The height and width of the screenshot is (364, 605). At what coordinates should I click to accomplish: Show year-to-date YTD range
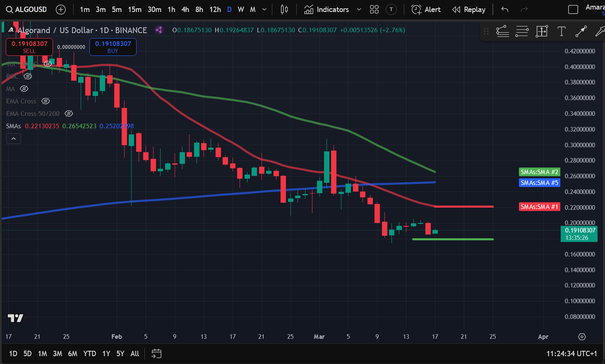coord(89,354)
